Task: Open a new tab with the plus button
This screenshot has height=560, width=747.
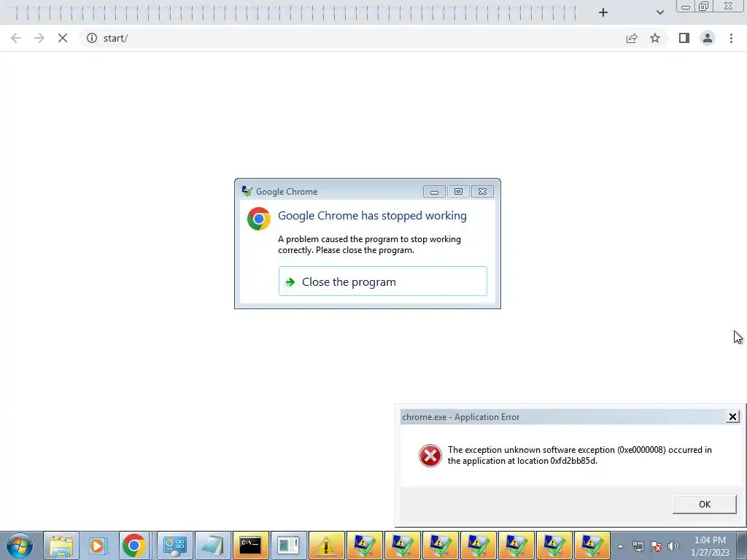Action: [603, 12]
